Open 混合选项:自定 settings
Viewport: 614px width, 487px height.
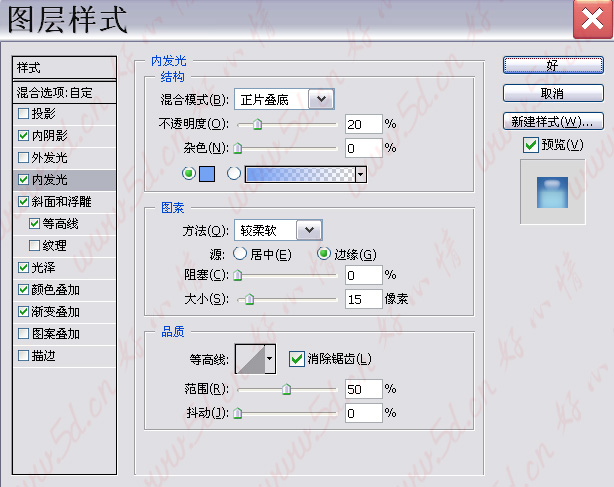point(65,93)
